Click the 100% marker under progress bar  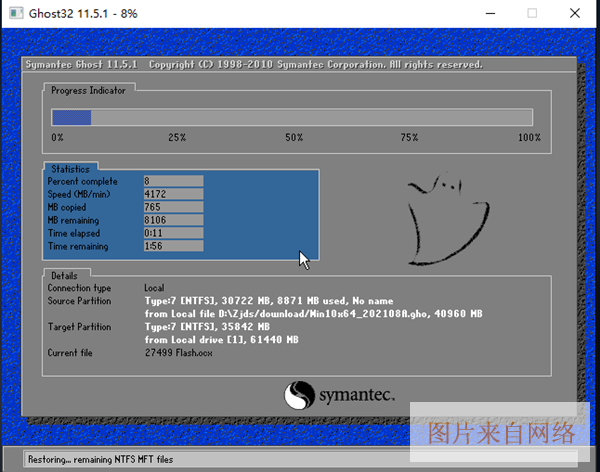[529, 137]
